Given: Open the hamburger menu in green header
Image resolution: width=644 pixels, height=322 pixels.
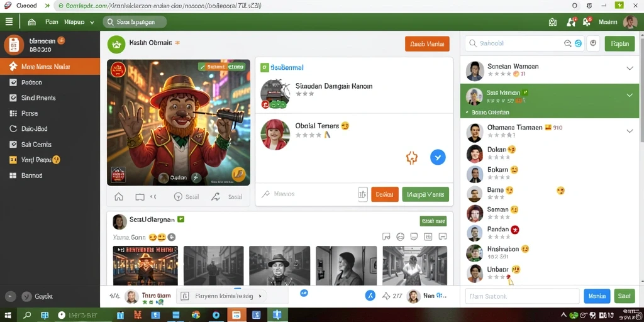Looking at the screenshot, I should 9,22.
